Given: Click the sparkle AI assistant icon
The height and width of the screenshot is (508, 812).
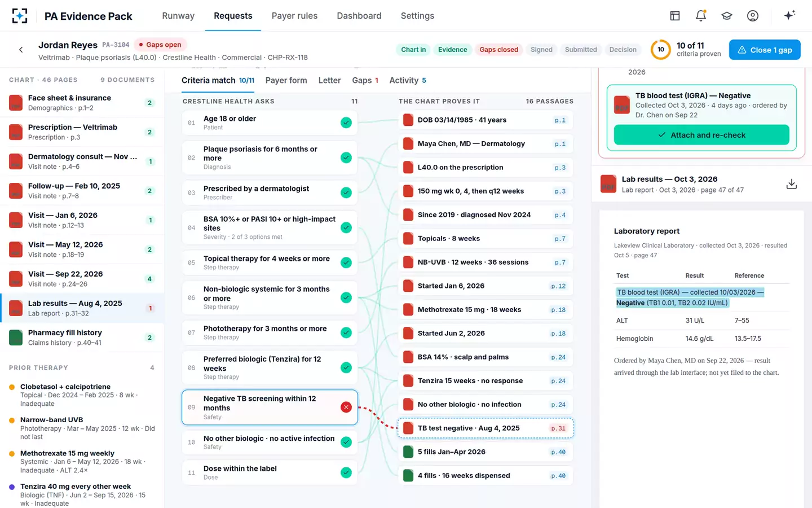Looking at the screenshot, I should point(789,15).
